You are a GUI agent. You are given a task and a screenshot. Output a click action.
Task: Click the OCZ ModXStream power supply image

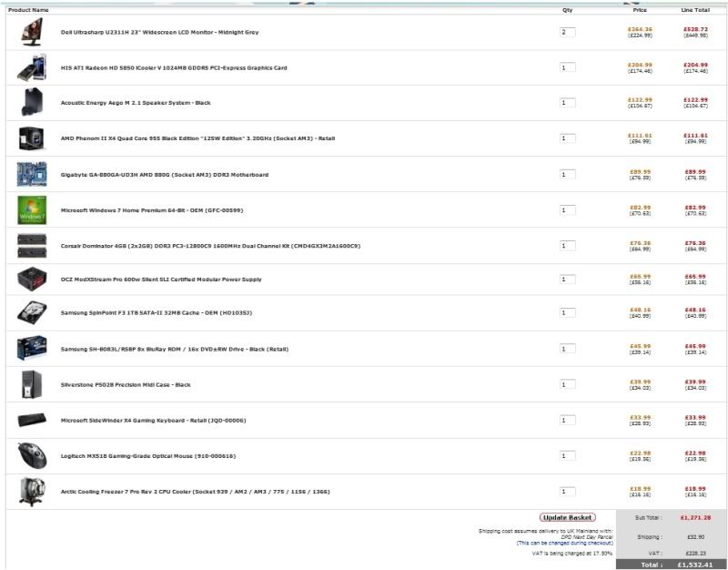coord(32,280)
